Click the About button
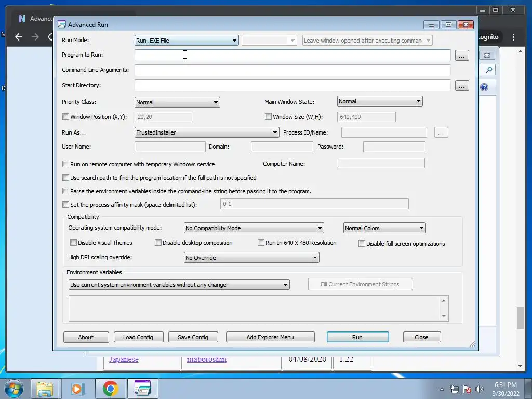Screen dimensions: 532x399 pyautogui.click(x=86, y=337)
